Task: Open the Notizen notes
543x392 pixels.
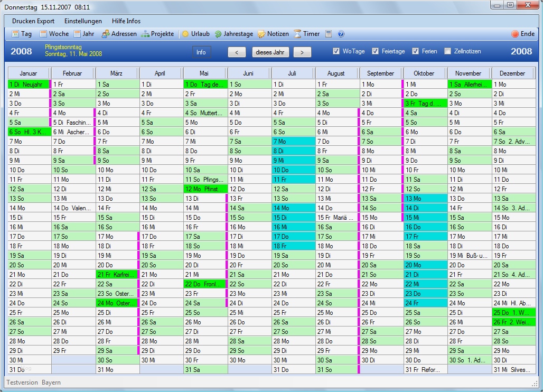Action: [273, 34]
